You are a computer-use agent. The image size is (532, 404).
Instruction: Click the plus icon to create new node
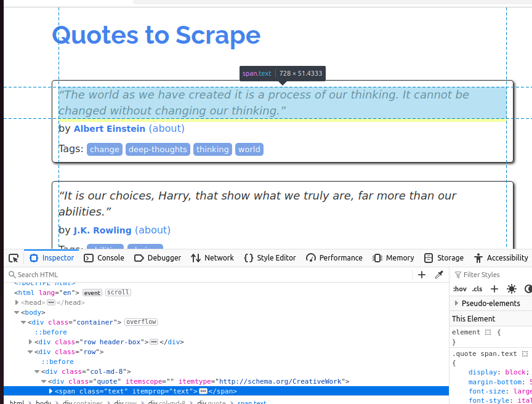[421, 275]
